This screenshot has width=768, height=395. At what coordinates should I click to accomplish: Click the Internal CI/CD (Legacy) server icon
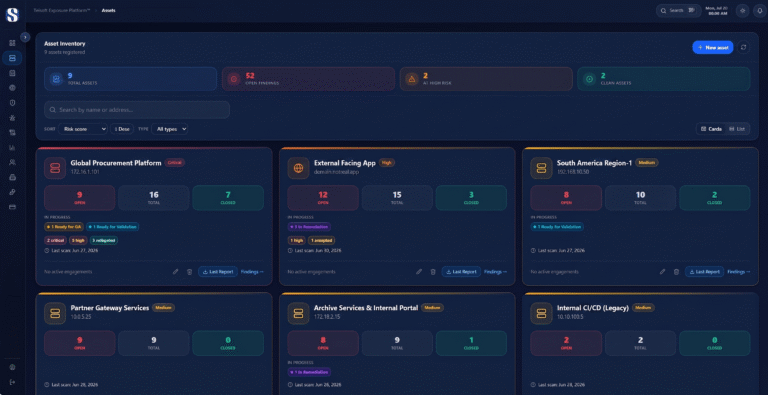tap(541, 314)
